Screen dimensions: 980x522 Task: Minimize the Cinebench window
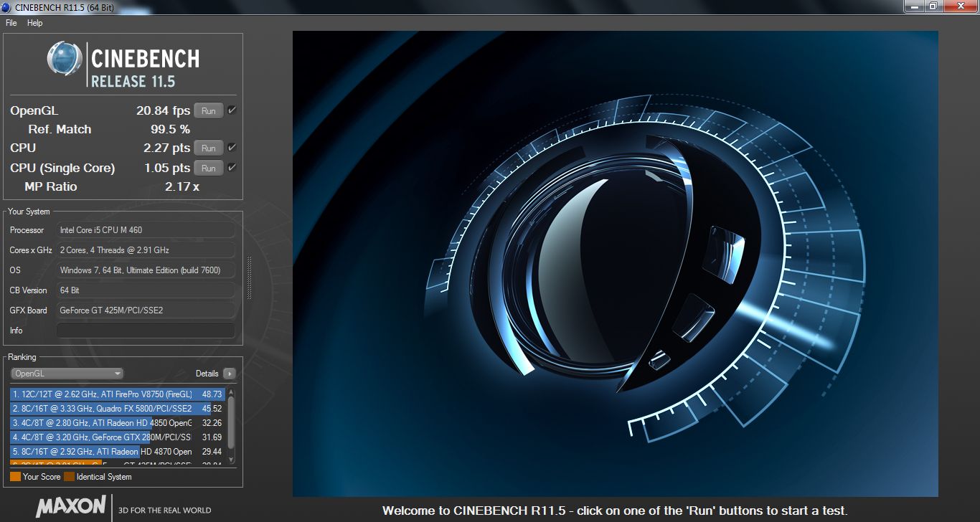coord(915,6)
